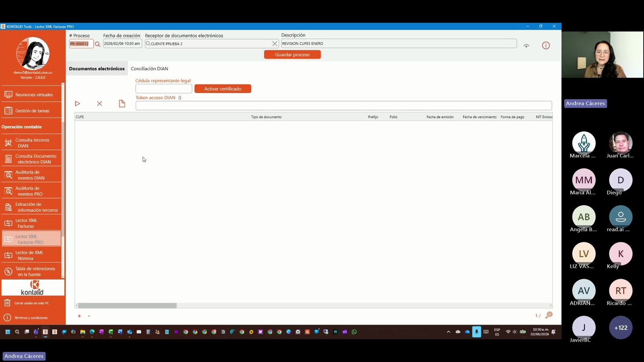Add a row with the plus icon

tap(79, 316)
